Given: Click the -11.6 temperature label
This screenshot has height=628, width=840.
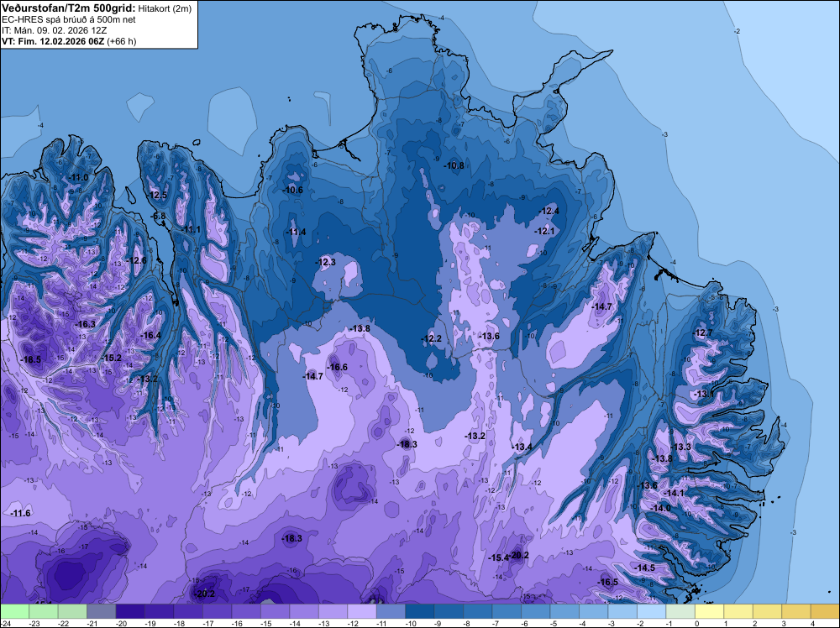Looking at the screenshot, I should point(21,514).
